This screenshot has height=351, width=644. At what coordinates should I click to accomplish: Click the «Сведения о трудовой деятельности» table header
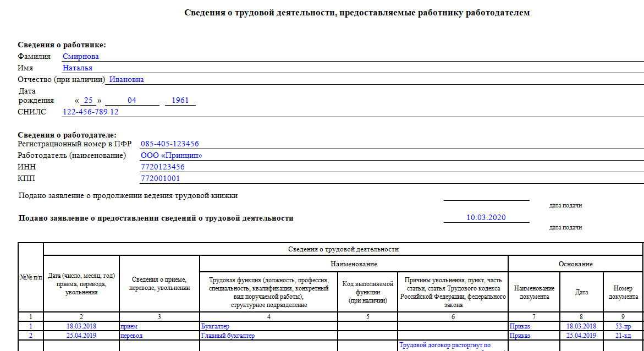[343, 249]
